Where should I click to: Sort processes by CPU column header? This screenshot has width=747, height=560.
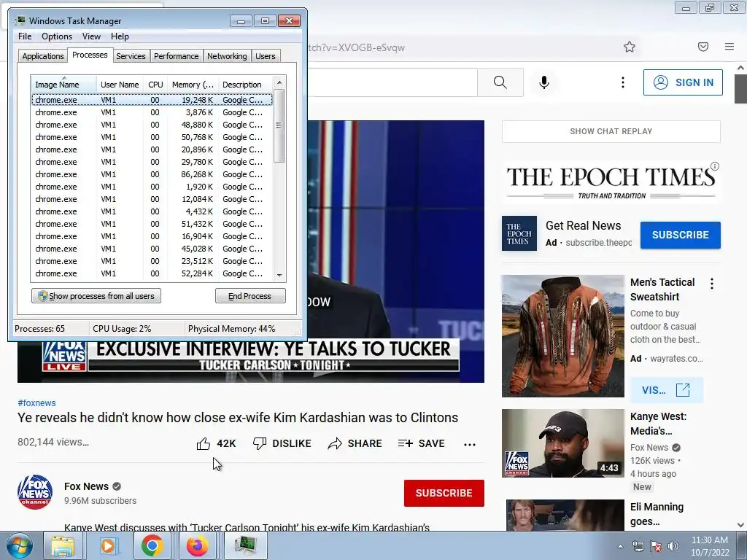coord(155,85)
